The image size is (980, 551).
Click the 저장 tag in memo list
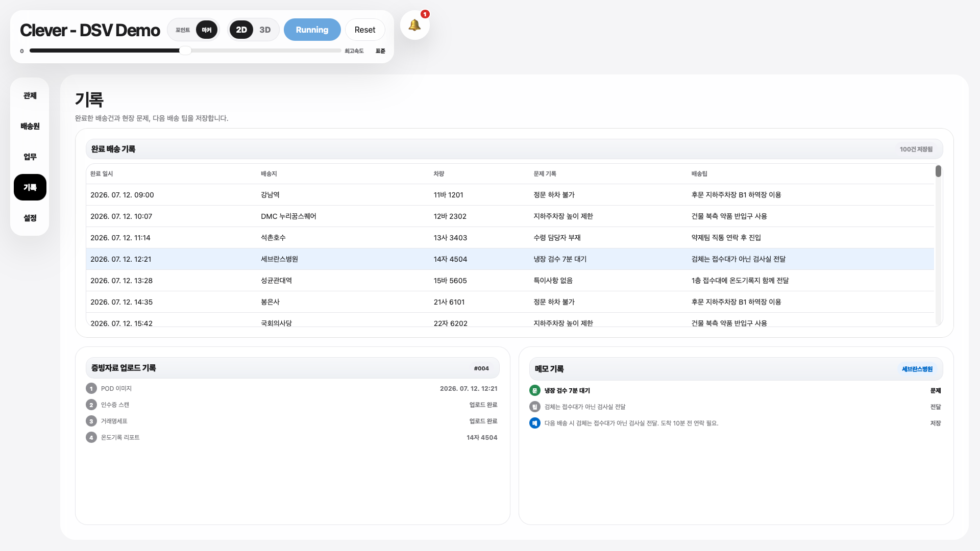click(936, 423)
